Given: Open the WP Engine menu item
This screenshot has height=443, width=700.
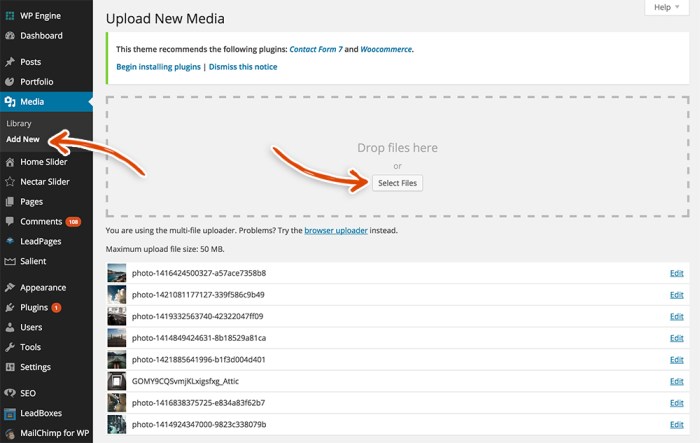Looking at the screenshot, I should pyautogui.click(x=40, y=16).
